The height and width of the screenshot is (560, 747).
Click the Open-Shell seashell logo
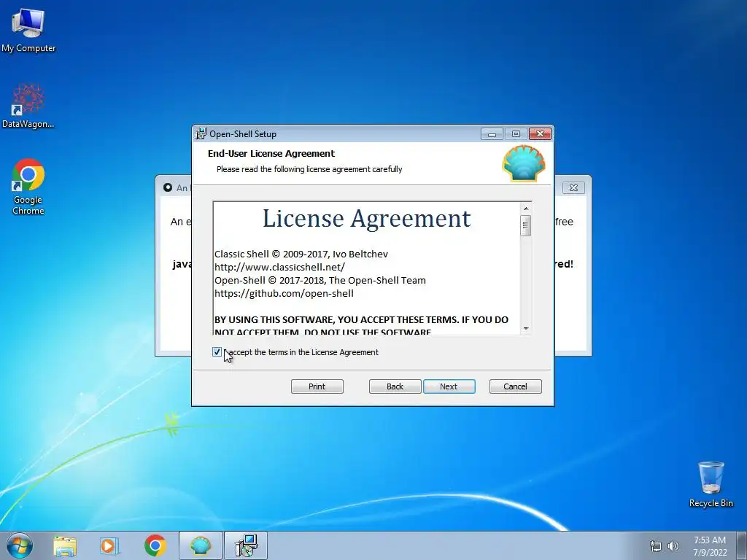524,163
